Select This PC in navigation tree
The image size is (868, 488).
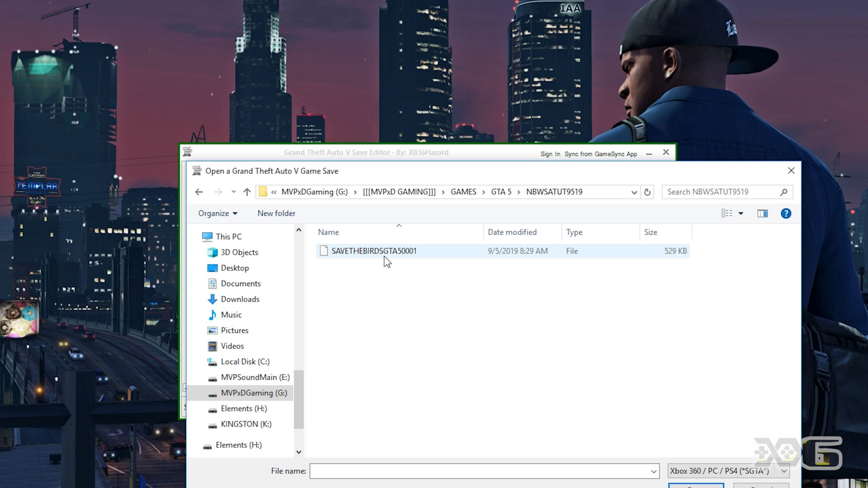(229, 236)
